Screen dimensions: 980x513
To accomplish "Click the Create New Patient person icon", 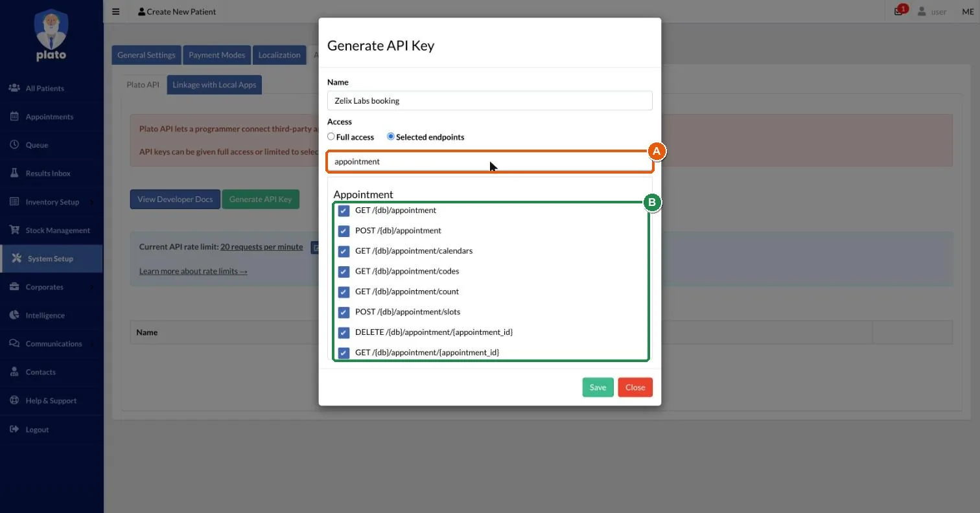I will click(142, 12).
